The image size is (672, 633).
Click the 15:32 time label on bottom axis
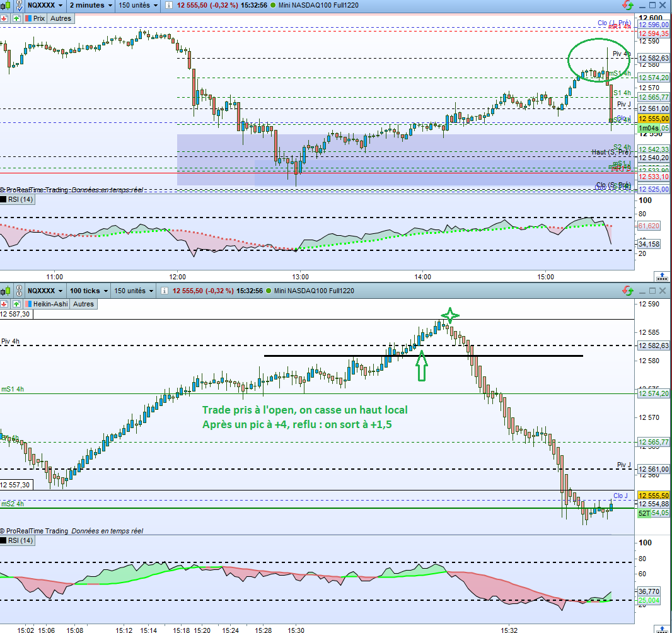click(509, 630)
